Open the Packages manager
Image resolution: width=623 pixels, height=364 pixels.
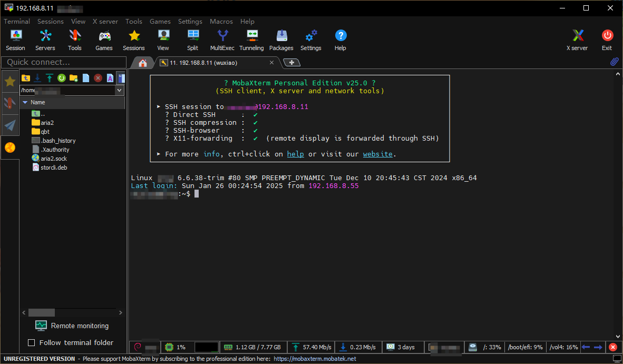pos(281,40)
